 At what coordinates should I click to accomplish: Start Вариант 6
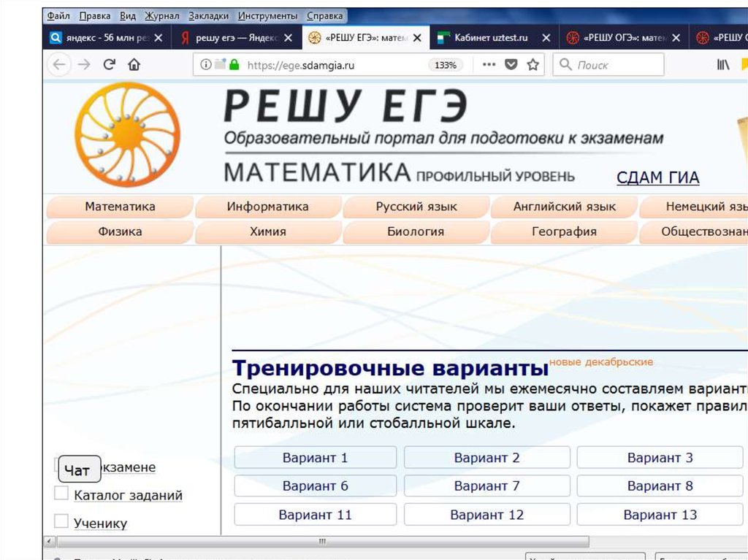316,486
